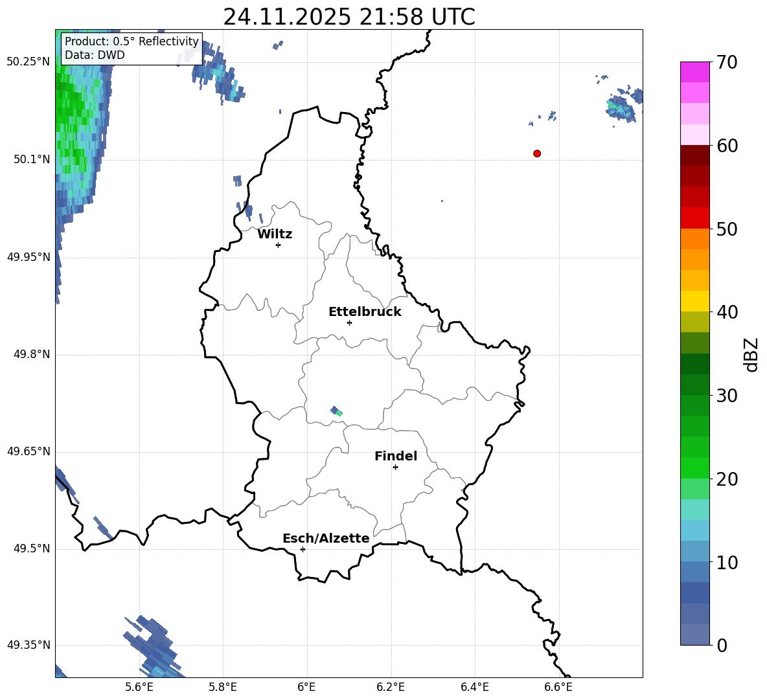767x700 pixels.
Task: Click the Ettelbruck city label
Action: point(365,312)
